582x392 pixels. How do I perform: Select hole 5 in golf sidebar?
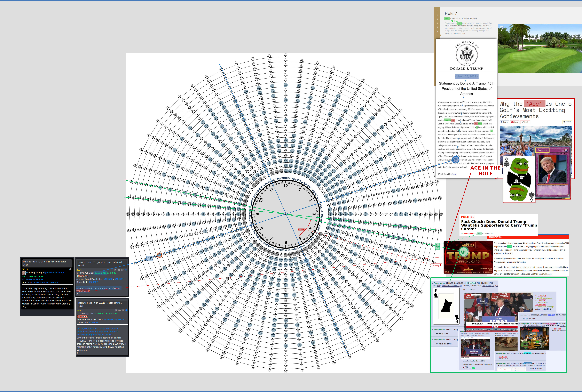437,27
